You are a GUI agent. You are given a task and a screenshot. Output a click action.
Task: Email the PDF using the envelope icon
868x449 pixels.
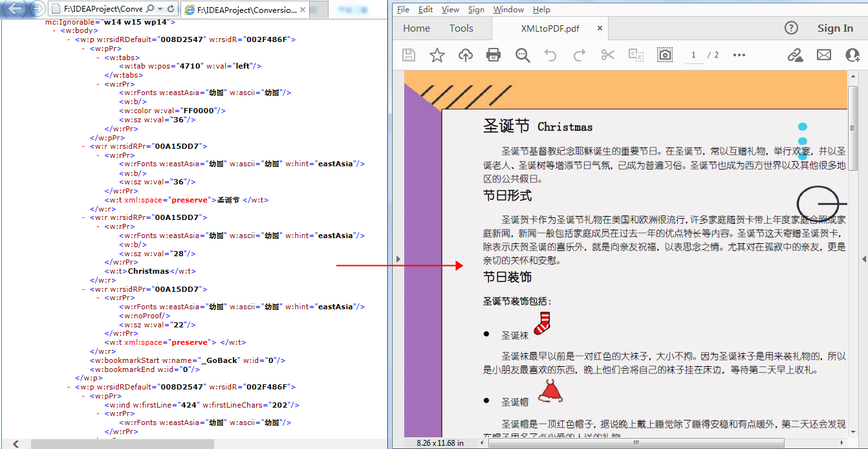point(823,55)
